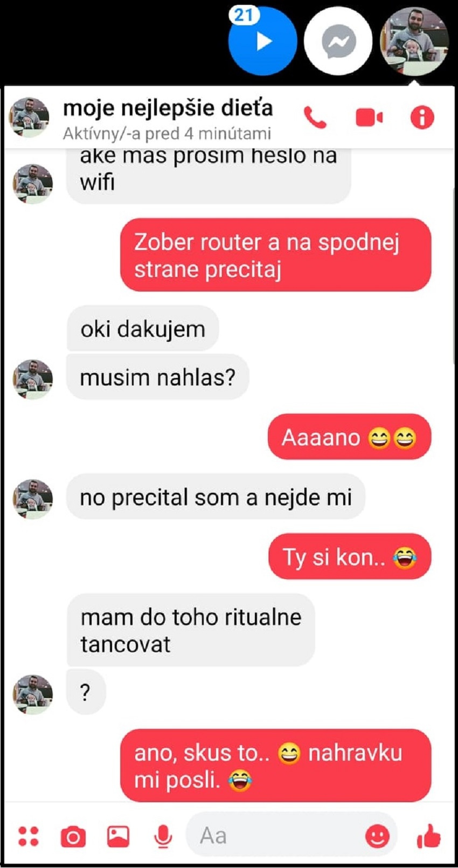This screenshot has height=868, width=458.
Task: Open conversation info with the red i icon
Action: (x=422, y=117)
